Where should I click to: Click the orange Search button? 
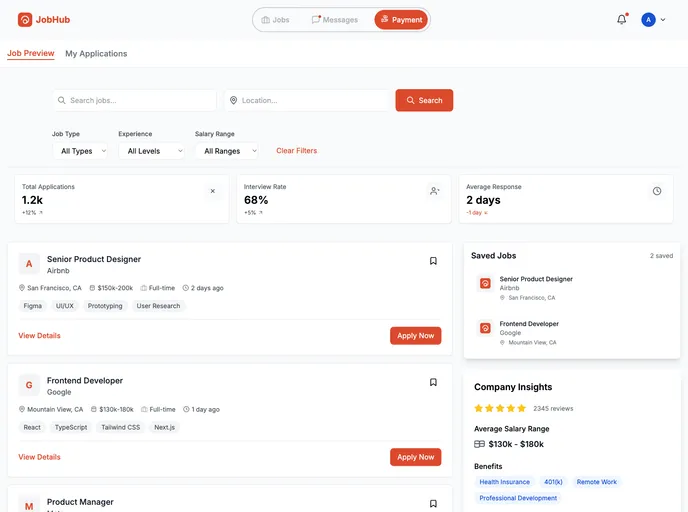(424, 100)
